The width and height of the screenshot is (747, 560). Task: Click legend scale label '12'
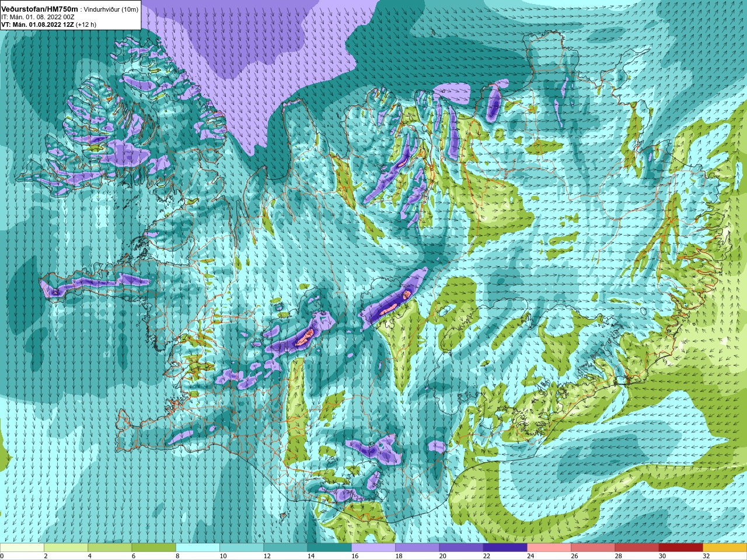tap(266, 556)
